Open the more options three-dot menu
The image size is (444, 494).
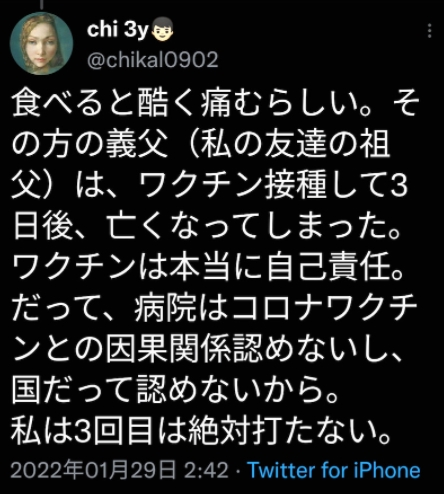[430, 31]
